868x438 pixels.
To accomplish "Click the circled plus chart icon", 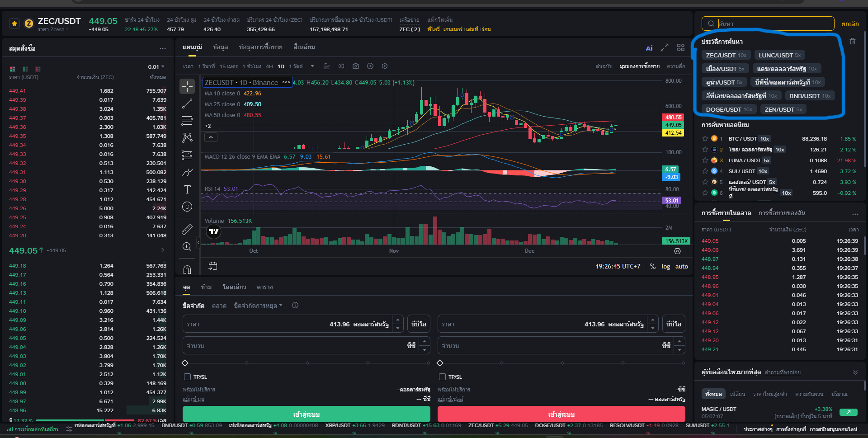I will tap(370, 66).
